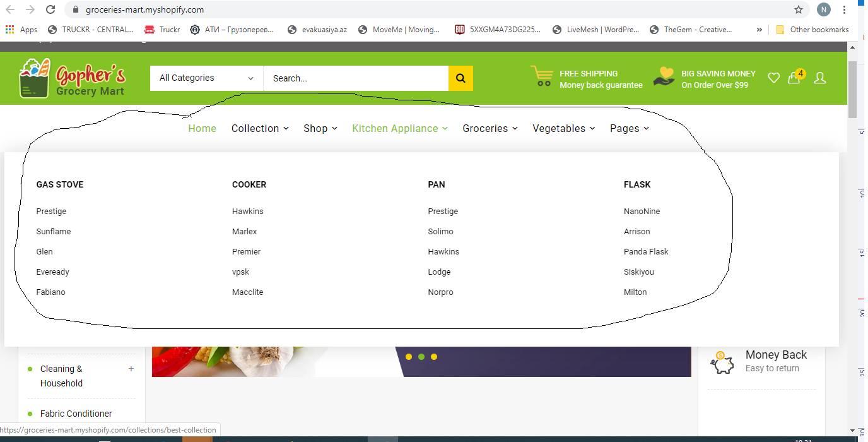Select Panda Flask under Flask
Screen dimensions: 868x442
pos(646,252)
